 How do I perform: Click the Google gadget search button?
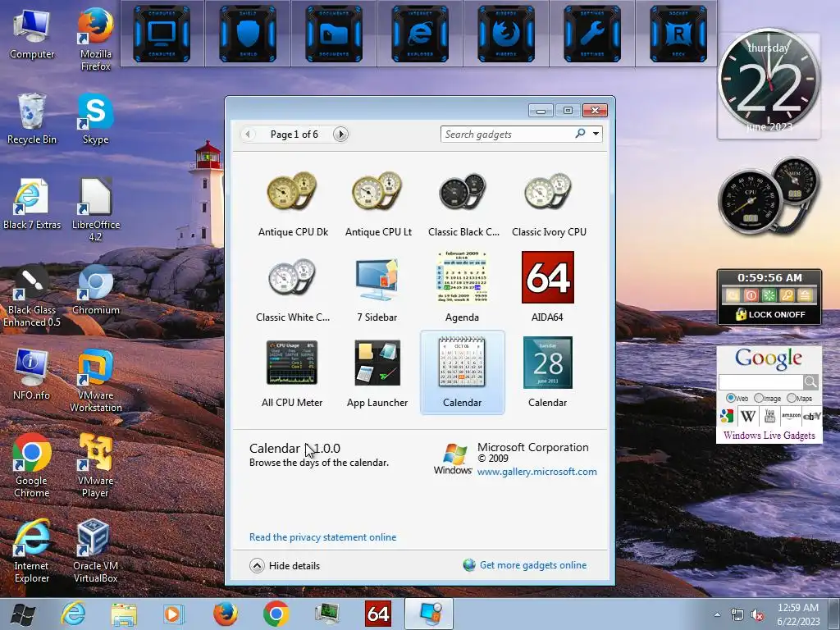point(810,381)
